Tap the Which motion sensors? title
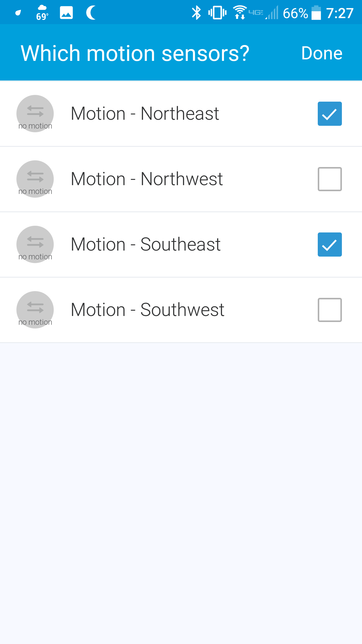362x644 pixels. point(135,53)
